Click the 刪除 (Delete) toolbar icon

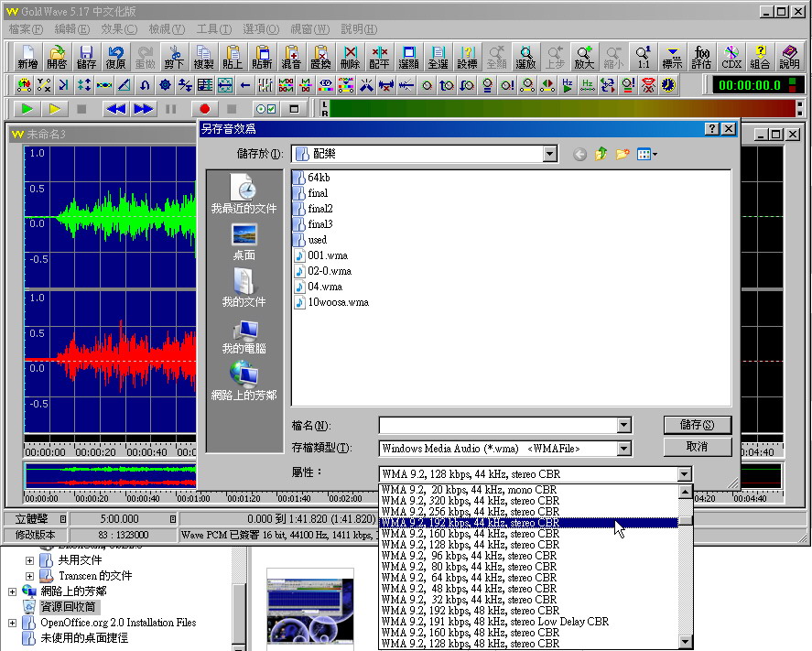(350, 57)
